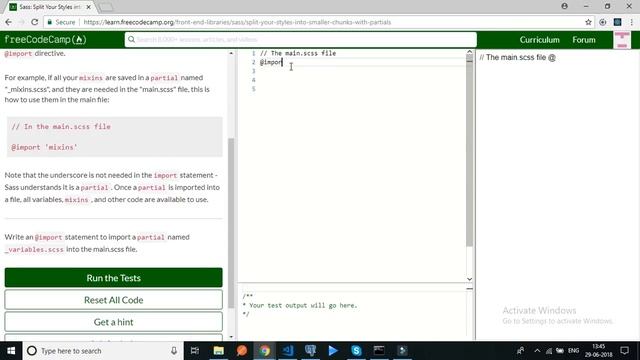Click the code editor scroll-down arrow
640x360 pixels.
469,279
